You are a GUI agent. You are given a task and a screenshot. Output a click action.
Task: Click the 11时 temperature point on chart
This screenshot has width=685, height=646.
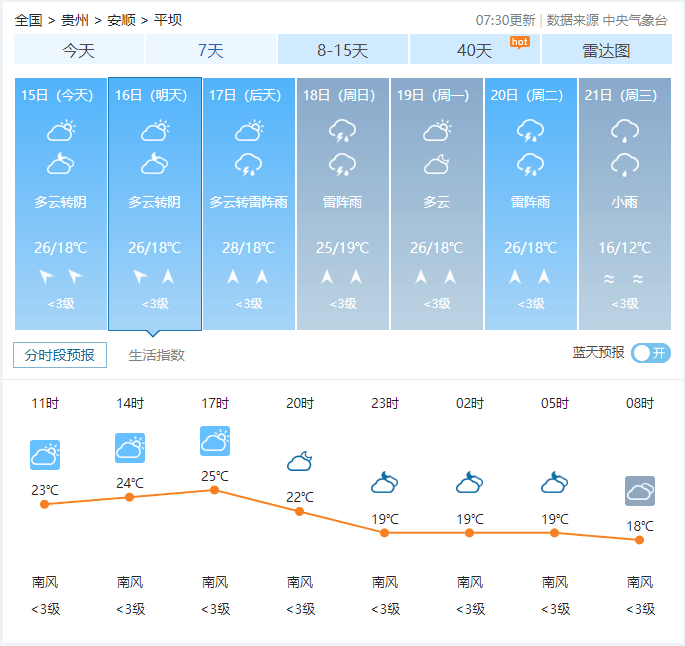pyautogui.click(x=45, y=504)
